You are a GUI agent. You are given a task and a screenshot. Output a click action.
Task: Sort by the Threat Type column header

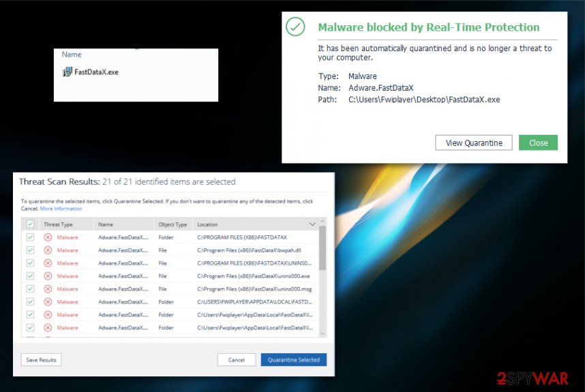(58, 224)
